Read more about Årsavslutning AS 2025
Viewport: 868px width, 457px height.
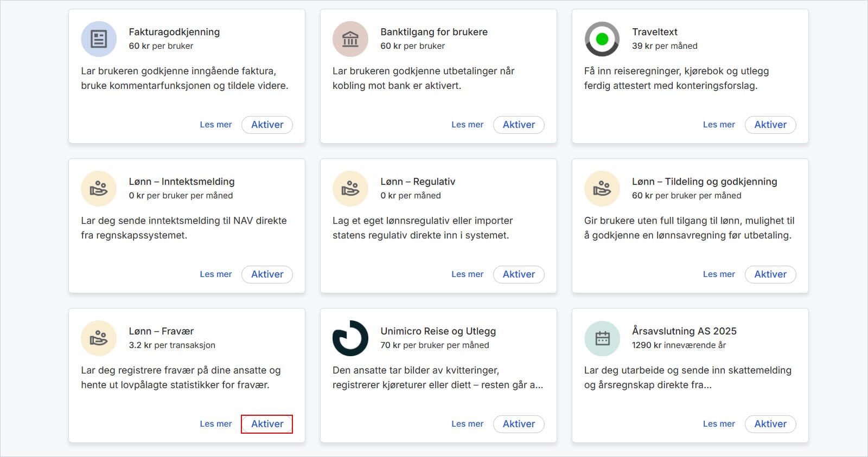(719, 424)
